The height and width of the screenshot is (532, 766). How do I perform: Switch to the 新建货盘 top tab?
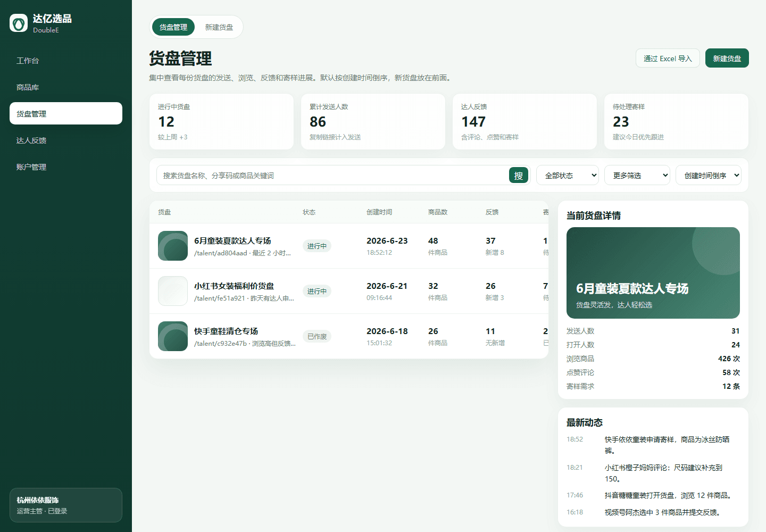click(219, 27)
